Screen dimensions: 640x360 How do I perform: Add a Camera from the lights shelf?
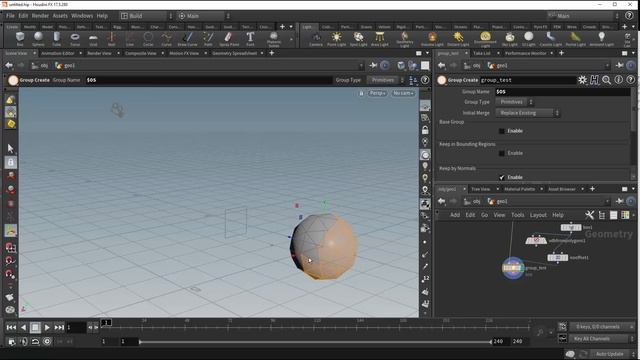pos(316,39)
